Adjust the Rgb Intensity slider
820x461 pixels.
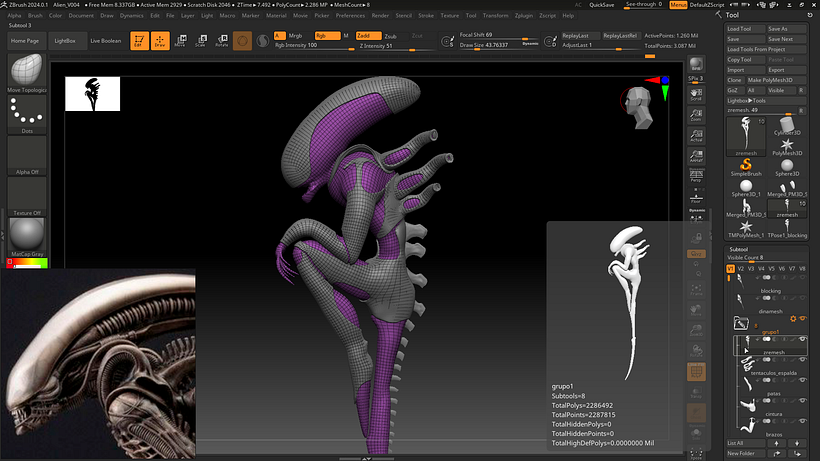pos(314,46)
